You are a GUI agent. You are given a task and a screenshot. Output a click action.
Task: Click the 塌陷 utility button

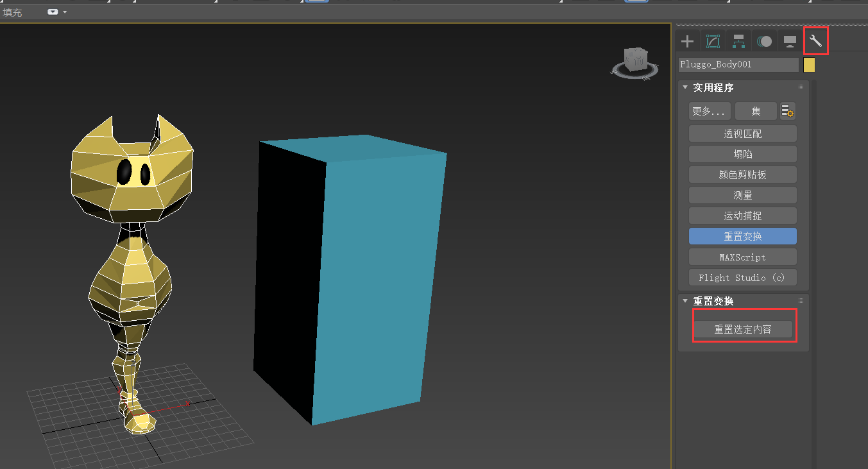742,153
